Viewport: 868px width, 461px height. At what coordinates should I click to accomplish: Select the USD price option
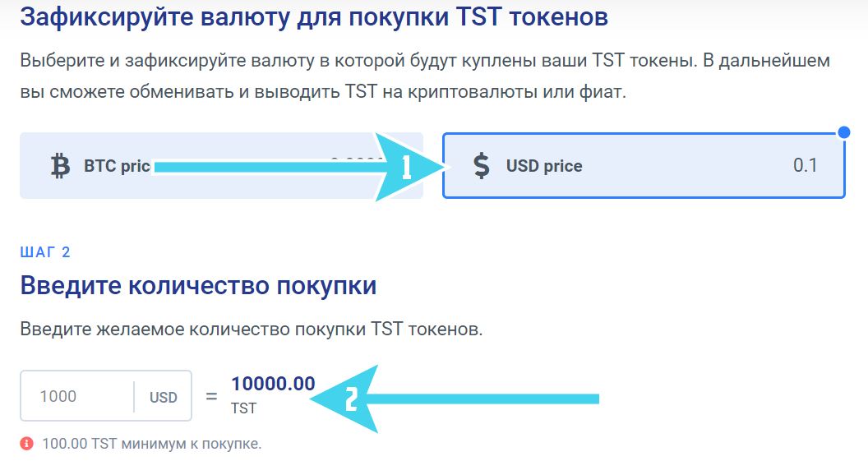pyautogui.click(x=644, y=165)
